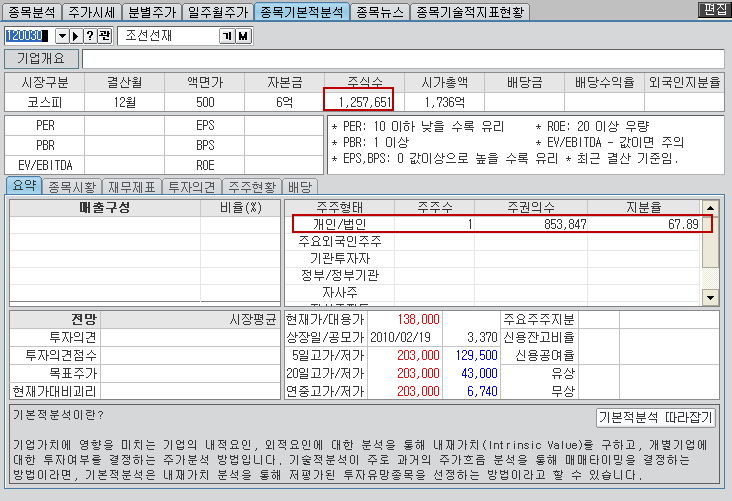Viewport: 732px width, 501px height.
Task: Click the next-stock play arrow button
Action: pyautogui.click(x=76, y=35)
